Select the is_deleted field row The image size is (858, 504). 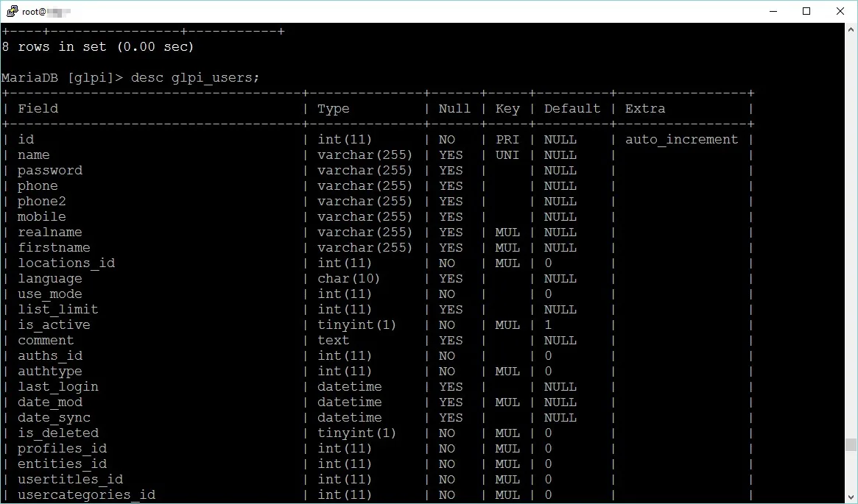click(58, 433)
